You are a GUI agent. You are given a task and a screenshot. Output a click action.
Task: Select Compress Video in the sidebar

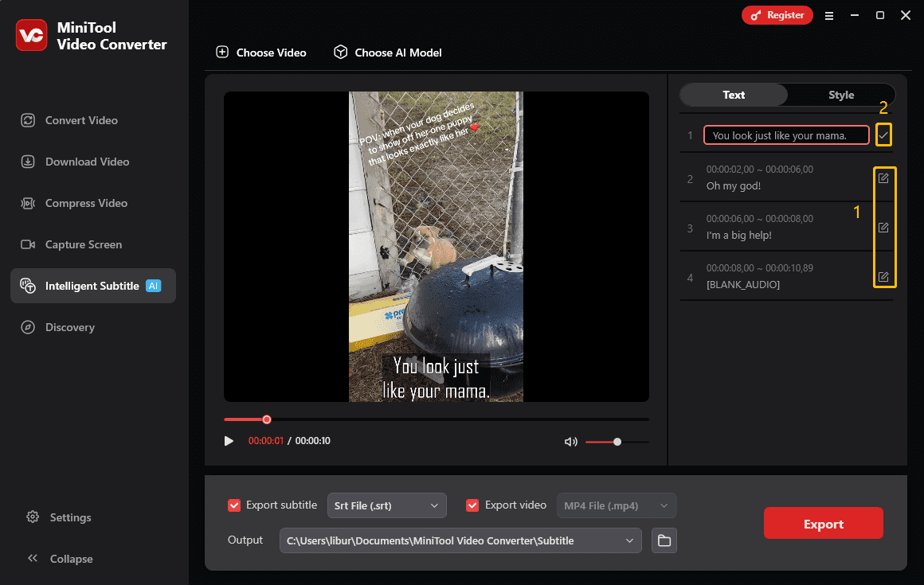[86, 203]
